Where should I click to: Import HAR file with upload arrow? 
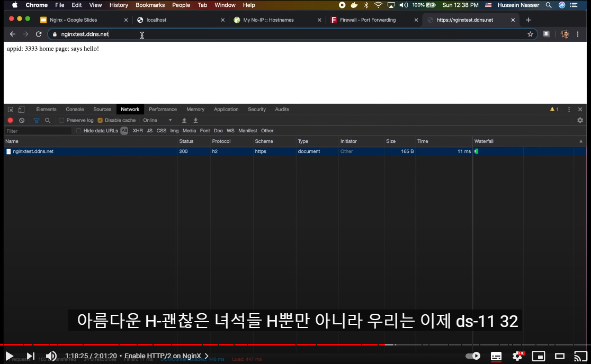(184, 121)
